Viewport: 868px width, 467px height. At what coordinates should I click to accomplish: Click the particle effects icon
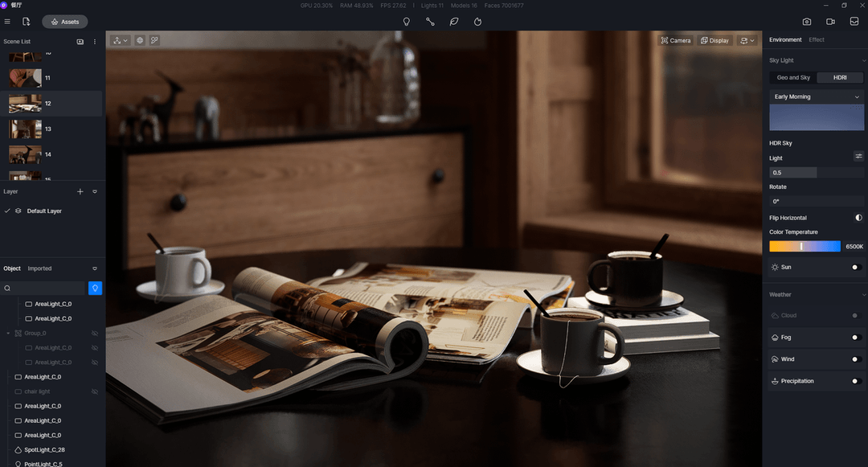tap(478, 22)
